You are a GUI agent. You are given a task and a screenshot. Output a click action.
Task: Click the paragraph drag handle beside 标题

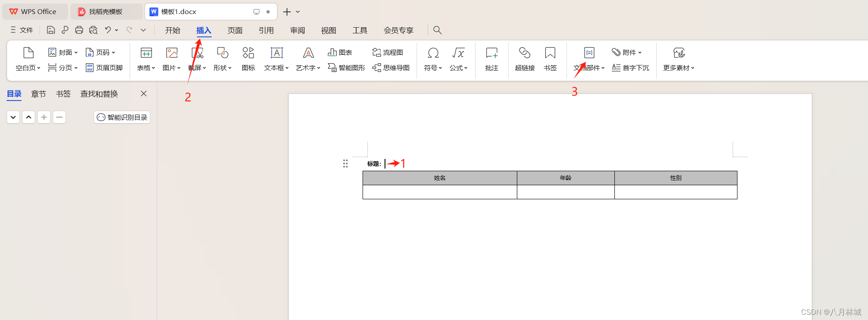click(345, 164)
